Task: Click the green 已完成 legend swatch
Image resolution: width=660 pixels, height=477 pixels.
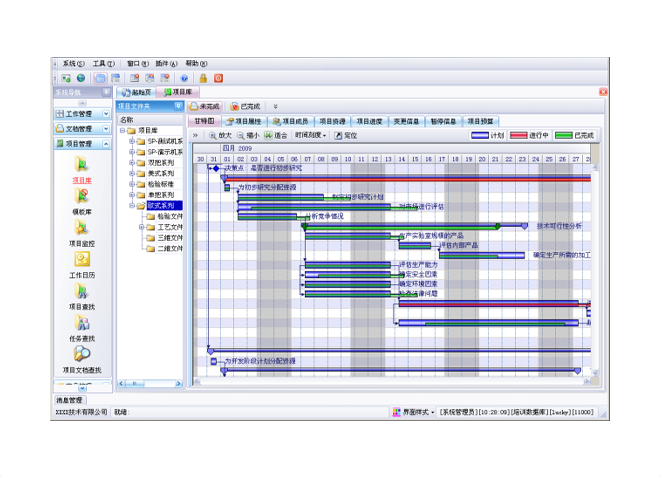Action: [564, 135]
